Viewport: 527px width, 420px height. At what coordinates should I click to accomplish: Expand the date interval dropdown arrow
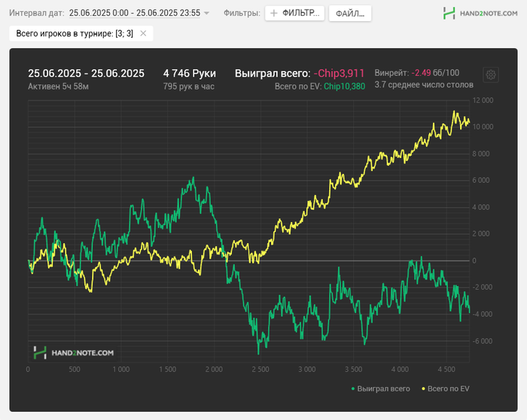207,13
